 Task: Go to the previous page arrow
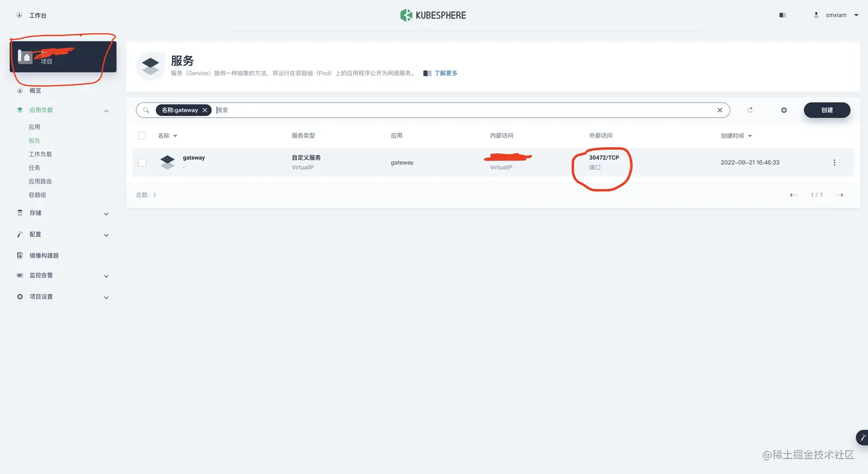tap(793, 195)
